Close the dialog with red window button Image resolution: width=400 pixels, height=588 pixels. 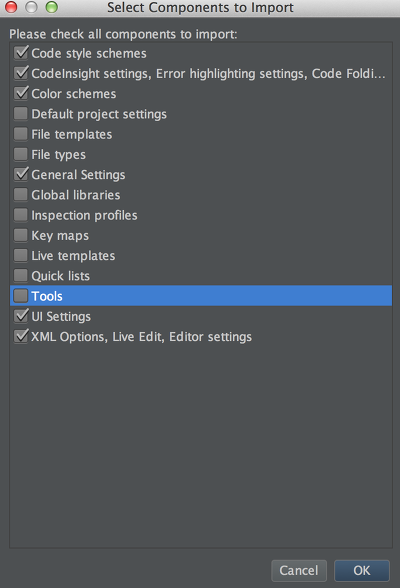tap(11, 7)
